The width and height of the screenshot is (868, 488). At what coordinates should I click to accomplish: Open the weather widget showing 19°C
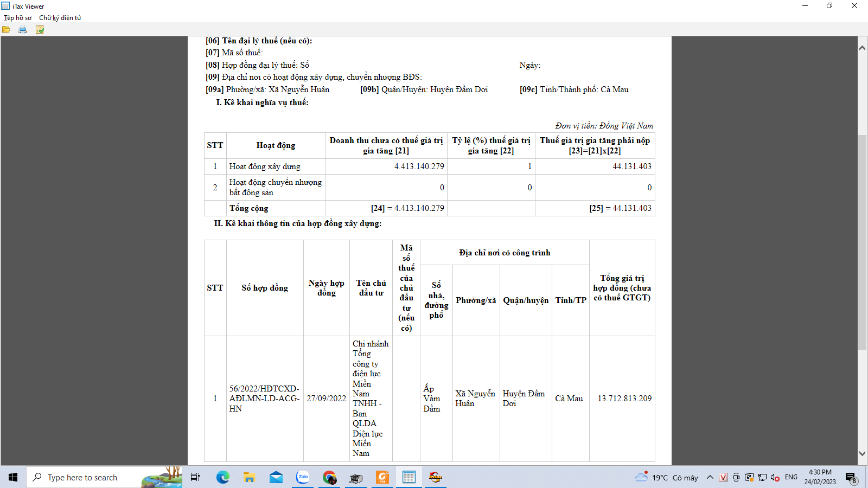pyautogui.click(x=667, y=477)
